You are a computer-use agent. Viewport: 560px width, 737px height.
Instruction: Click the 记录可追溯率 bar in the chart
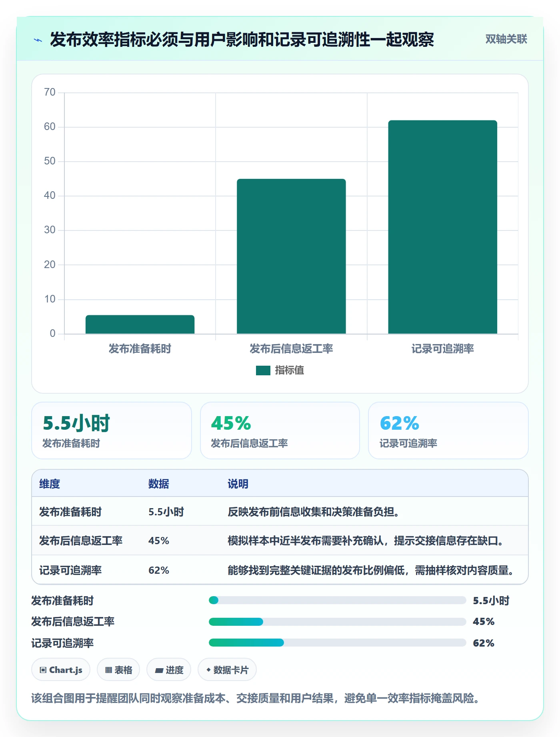tap(442, 227)
